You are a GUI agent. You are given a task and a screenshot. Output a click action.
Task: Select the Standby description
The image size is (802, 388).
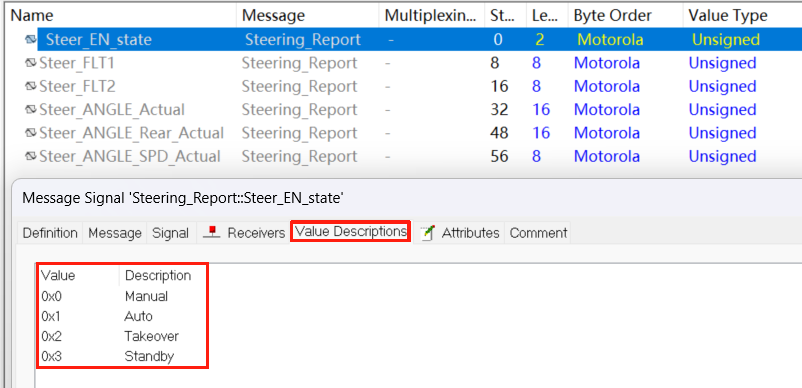[149, 356]
